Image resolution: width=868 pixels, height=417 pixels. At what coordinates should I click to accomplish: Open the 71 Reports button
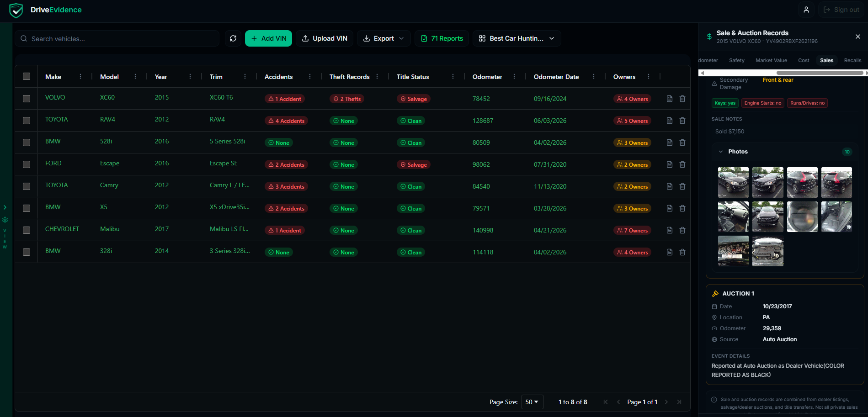pyautogui.click(x=442, y=38)
